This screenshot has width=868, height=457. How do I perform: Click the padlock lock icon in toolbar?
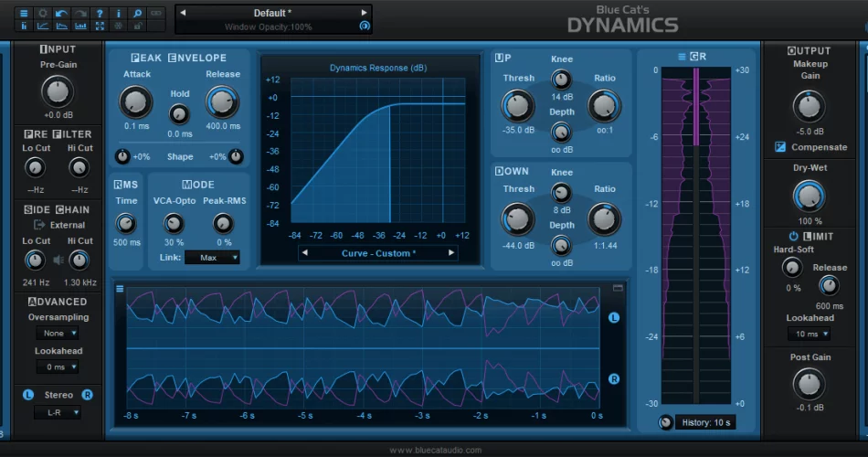coord(137,26)
